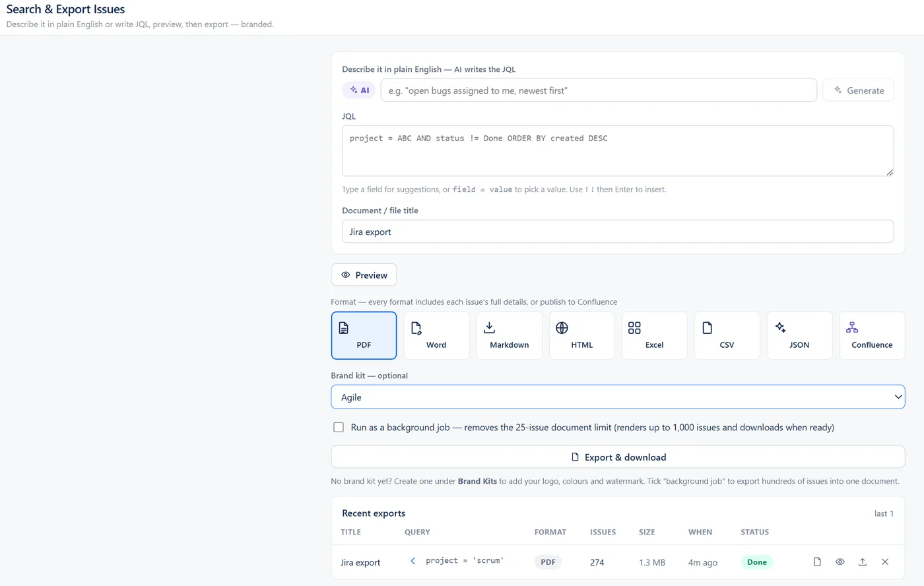Click the 'Recent exports' heading

pos(374,513)
